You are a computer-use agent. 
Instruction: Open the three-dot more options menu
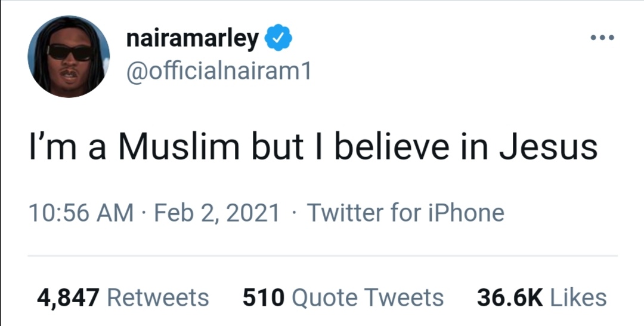click(x=601, y=39)
